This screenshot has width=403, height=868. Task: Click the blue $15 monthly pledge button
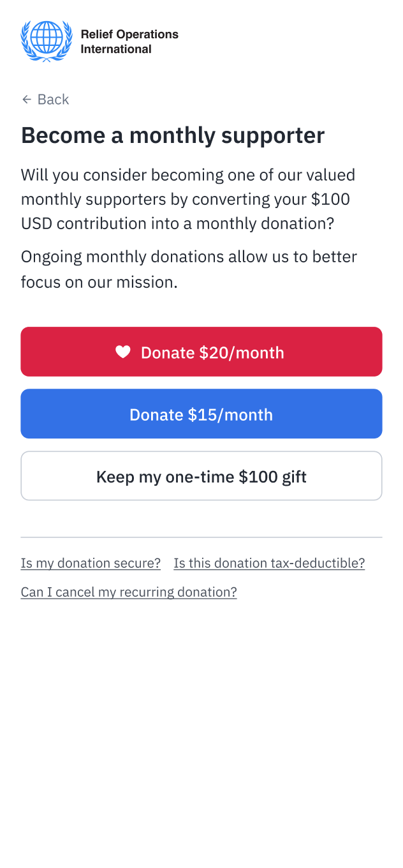tap(201, 414)
